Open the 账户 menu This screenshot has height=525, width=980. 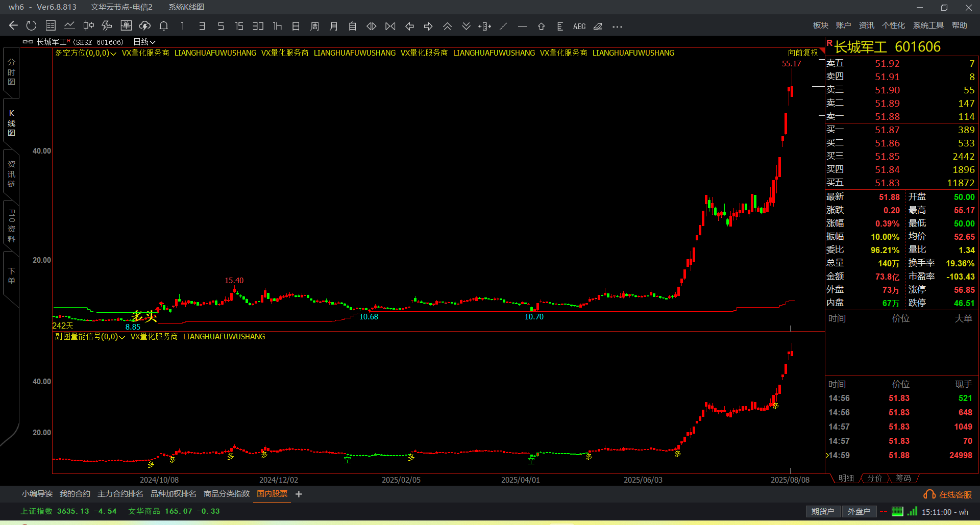[x=844, y=26]
